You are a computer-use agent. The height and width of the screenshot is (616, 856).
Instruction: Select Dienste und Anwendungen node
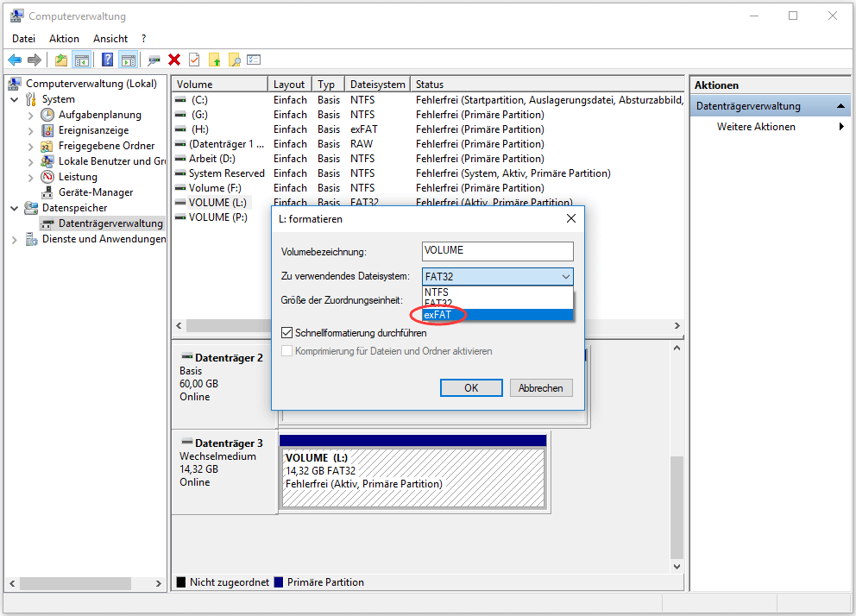pos(104,239)
